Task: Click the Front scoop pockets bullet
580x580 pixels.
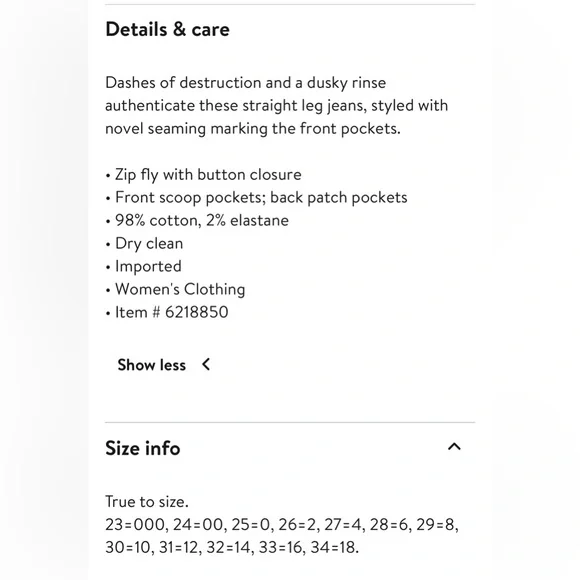Action: point(256,198)
